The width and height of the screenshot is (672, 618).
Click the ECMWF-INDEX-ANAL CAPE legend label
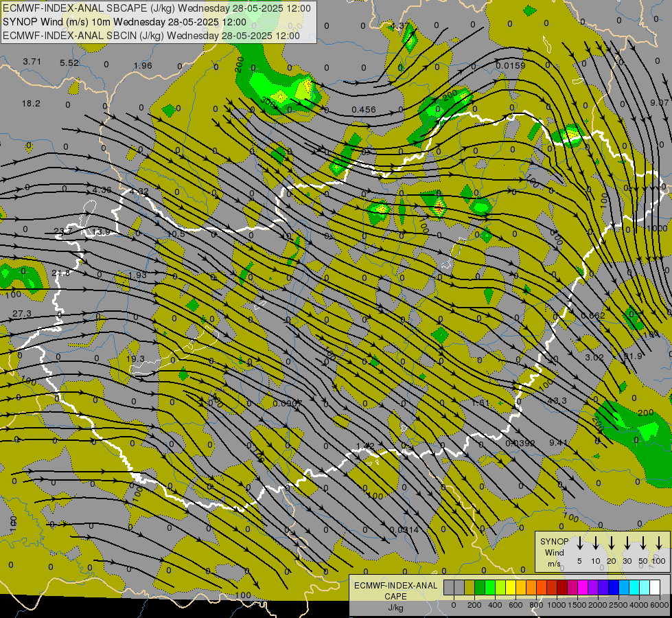coord(395,591)
